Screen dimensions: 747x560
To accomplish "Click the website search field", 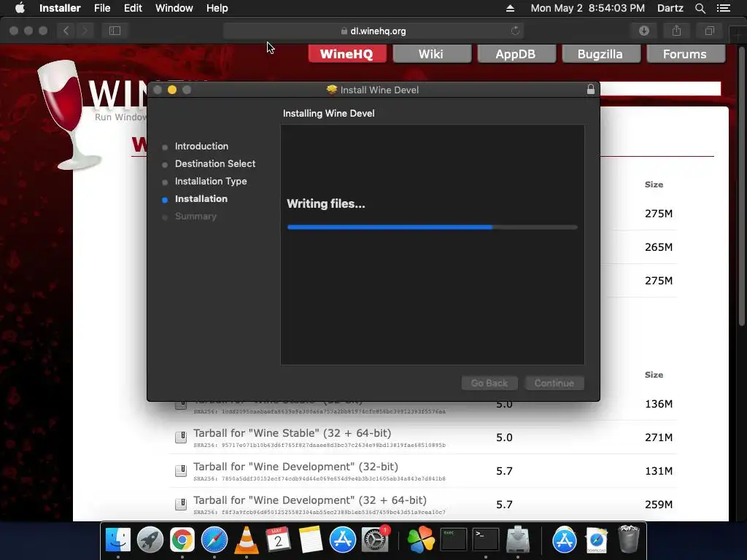I will (x=659, y=88).
